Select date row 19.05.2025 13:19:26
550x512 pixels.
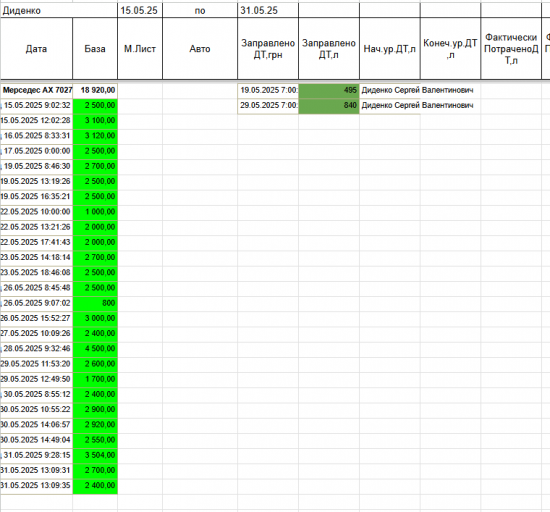36,181
